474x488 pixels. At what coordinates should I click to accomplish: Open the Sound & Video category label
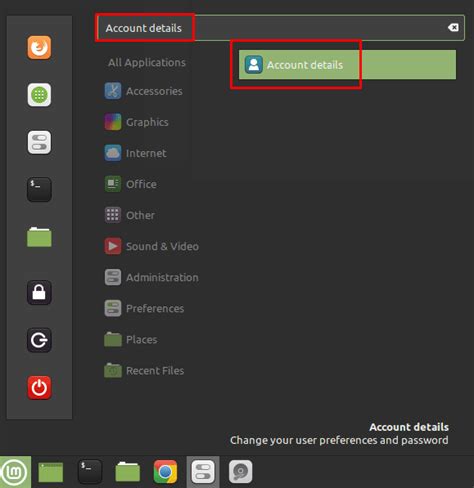tap(162, 246)
